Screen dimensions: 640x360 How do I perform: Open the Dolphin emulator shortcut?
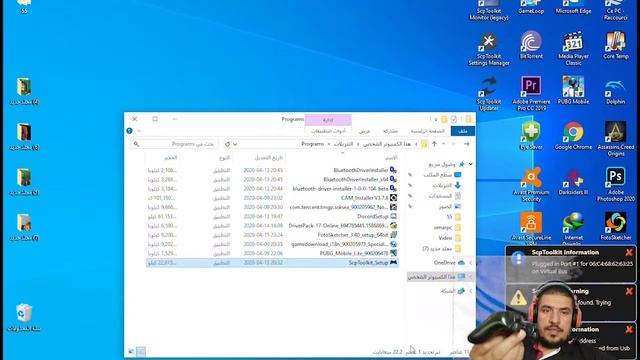pyautogui.click(x=616, y=90)
